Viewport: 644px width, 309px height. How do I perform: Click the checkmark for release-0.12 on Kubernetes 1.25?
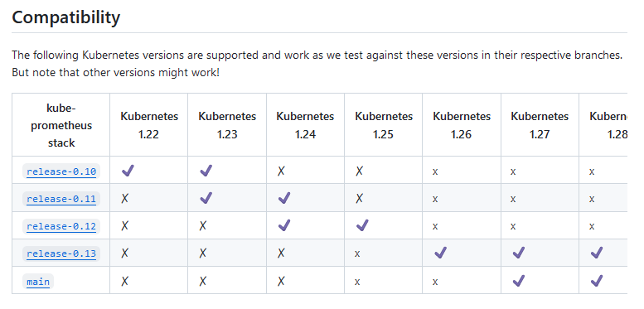click(362, 225)
